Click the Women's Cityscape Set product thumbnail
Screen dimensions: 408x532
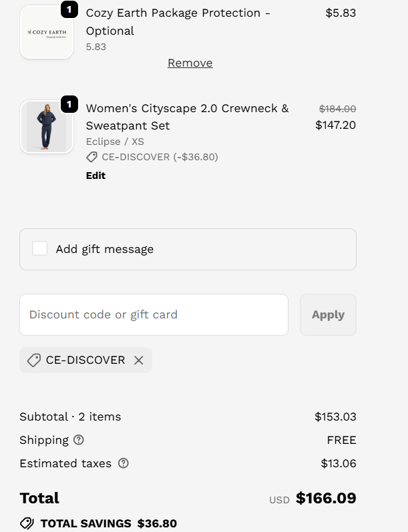click(47, 127)
